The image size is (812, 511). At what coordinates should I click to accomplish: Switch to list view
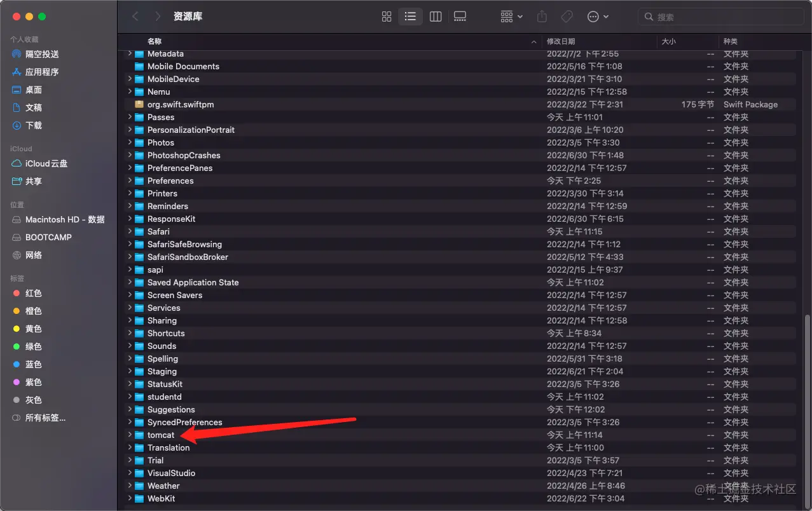point(410,17)
